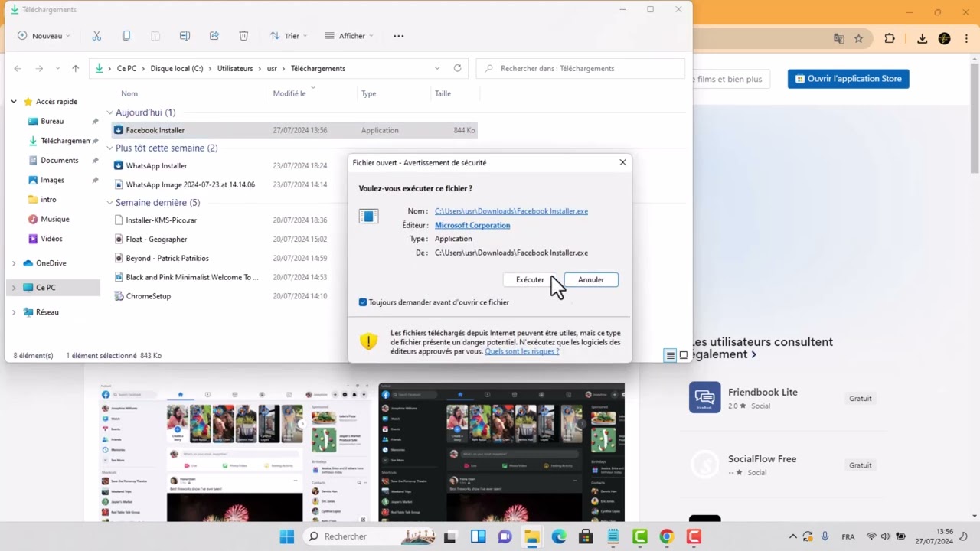Click the bookmark star icon in Chrome
980x551 pixels.
click(x=858, y=38)
